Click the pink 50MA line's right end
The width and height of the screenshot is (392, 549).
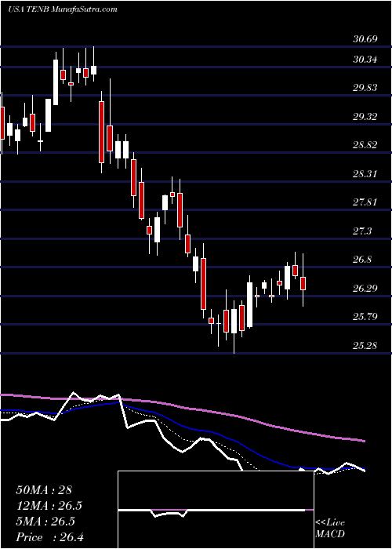tap(365, 441)
